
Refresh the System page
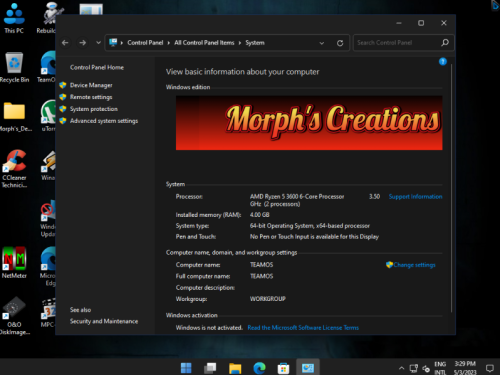click(x=340, y=43)
